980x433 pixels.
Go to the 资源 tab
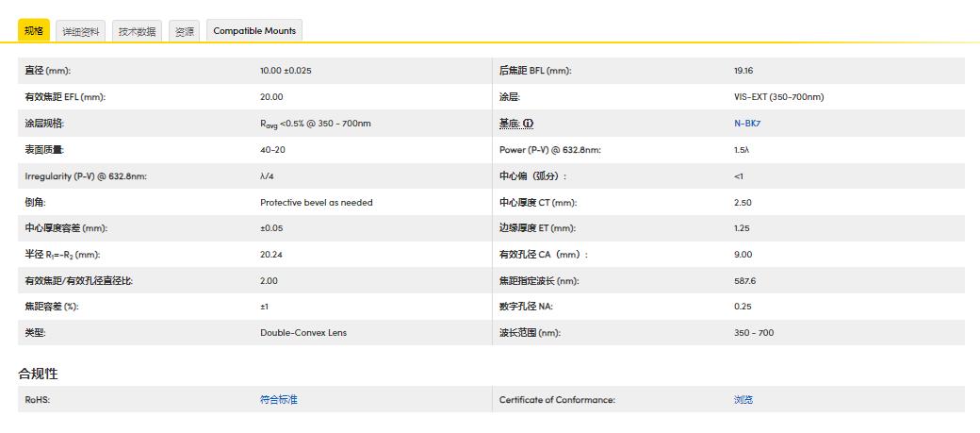[x=184, y=31]
